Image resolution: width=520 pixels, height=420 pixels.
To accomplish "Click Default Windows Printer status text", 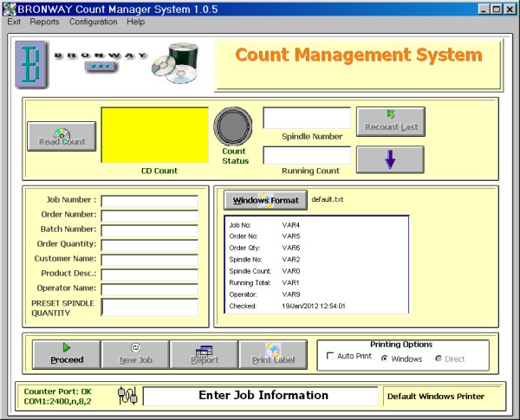I will (436, 396).
